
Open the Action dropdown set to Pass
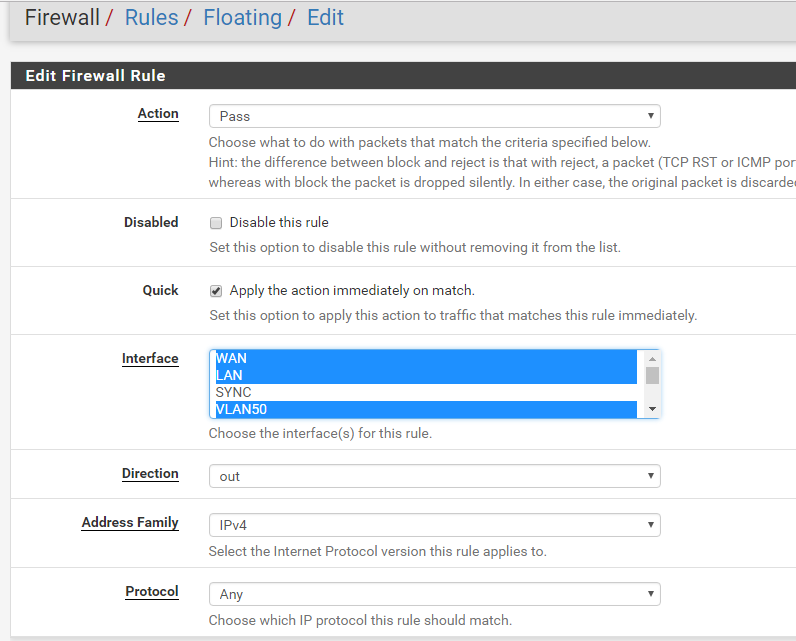point(434,116)
